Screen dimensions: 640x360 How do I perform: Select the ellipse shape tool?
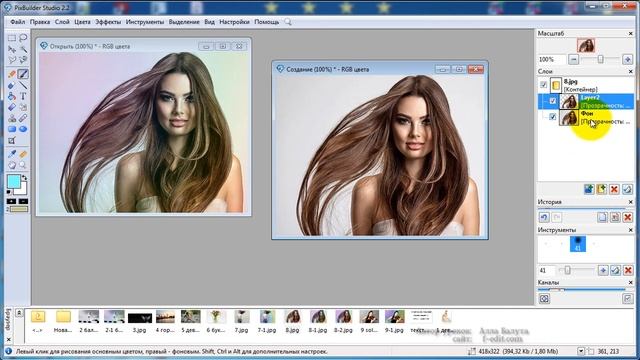coord(23,129)
